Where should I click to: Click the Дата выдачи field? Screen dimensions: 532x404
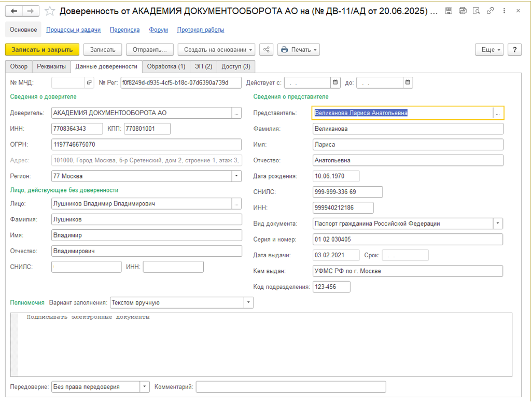tap(336, 255)
